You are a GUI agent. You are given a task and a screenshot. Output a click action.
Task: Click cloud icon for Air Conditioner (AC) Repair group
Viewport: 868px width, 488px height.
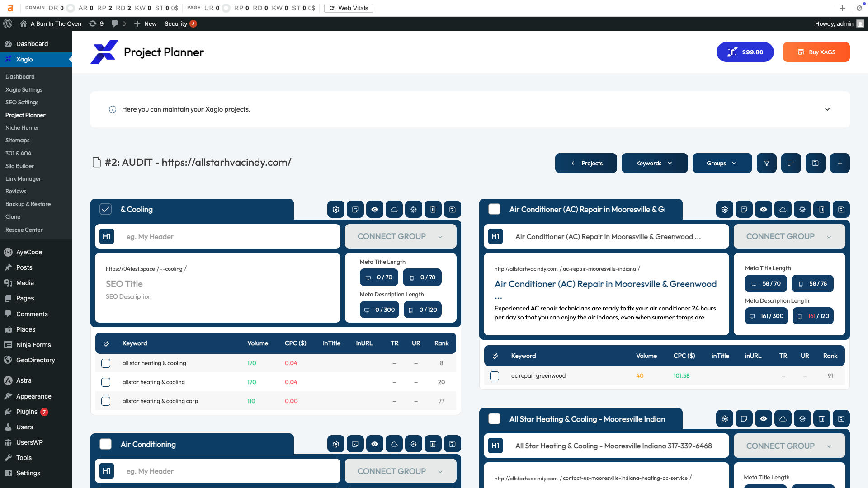coord(783,210)
